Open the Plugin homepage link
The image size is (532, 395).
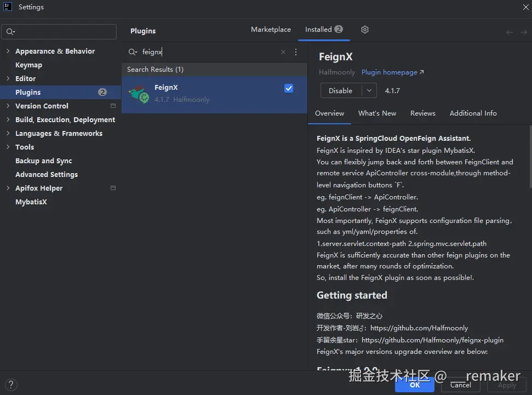click(392, 72)
